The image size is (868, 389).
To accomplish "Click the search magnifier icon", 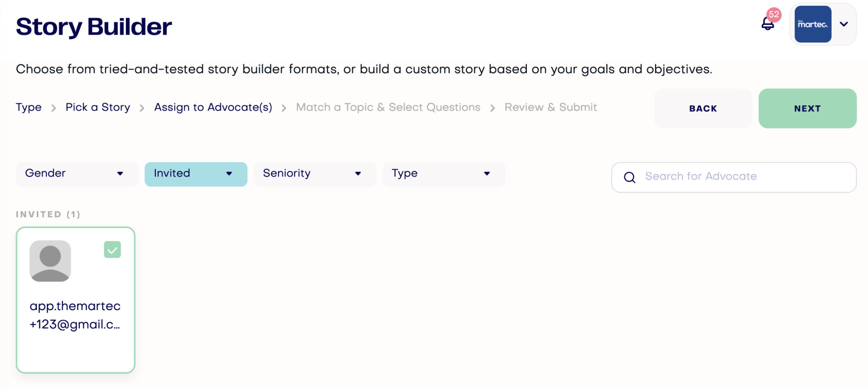I will [630, 177].
